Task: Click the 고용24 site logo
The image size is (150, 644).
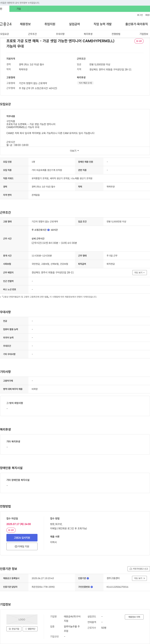Action: (x=5, y=24)
